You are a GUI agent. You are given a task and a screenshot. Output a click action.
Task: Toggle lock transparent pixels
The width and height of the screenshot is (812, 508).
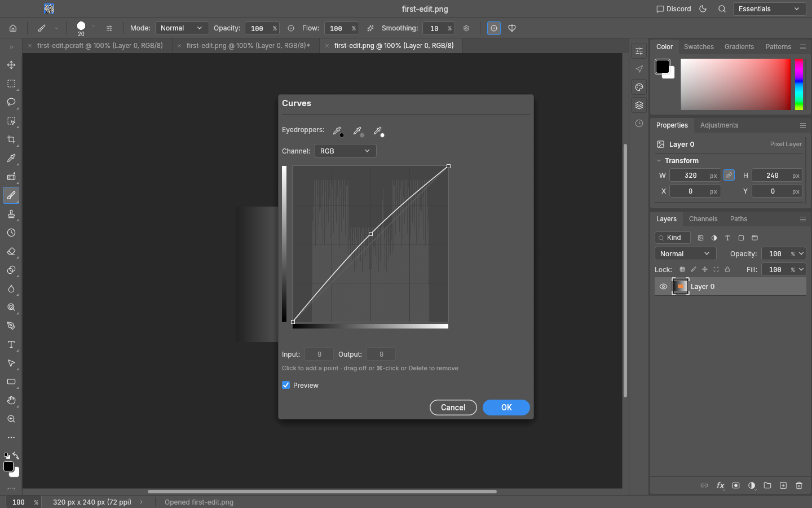[x=682, y=269]
